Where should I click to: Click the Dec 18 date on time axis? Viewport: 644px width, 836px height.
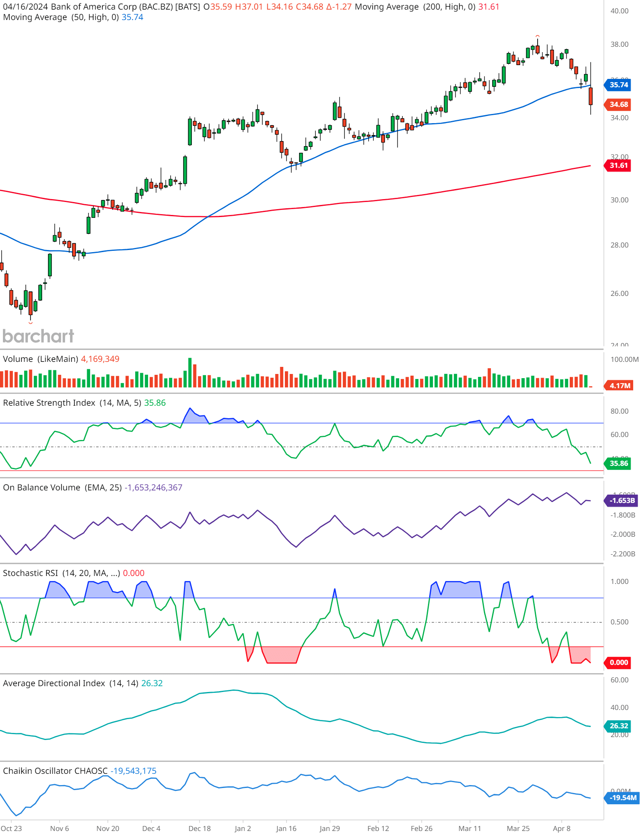199,828
